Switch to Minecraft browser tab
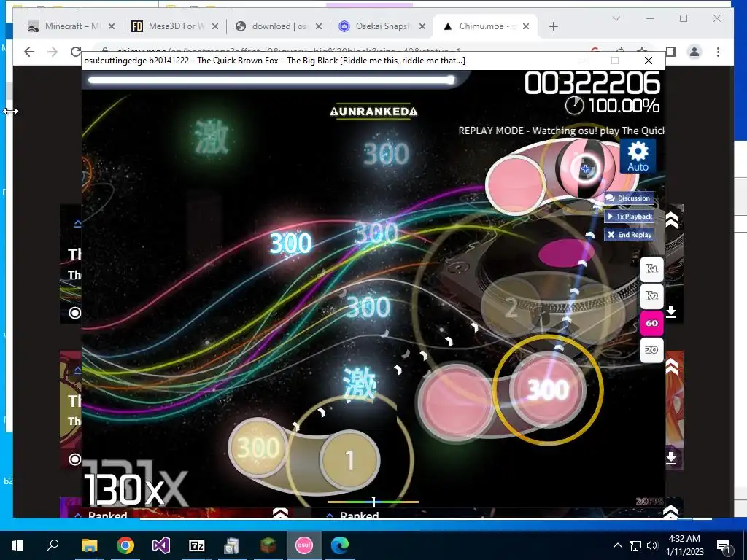Image resolution: width=747 pixels, height=560 pixels. click(71, 26)
